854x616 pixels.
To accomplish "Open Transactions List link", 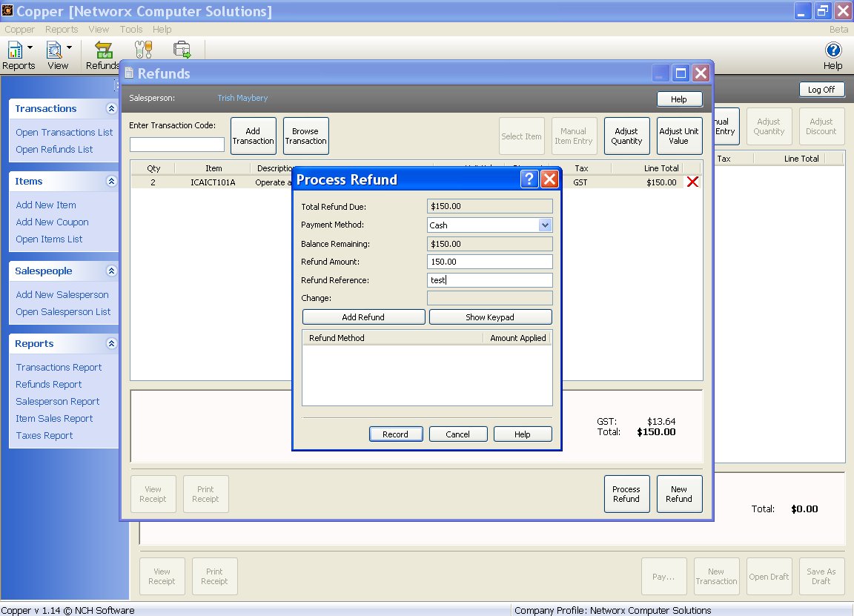I will (64, 133).
